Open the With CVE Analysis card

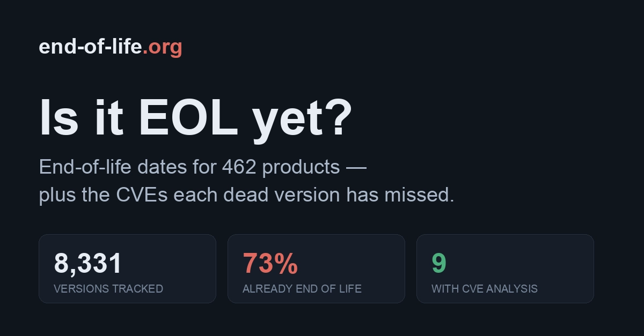click(x=505, y=268)
